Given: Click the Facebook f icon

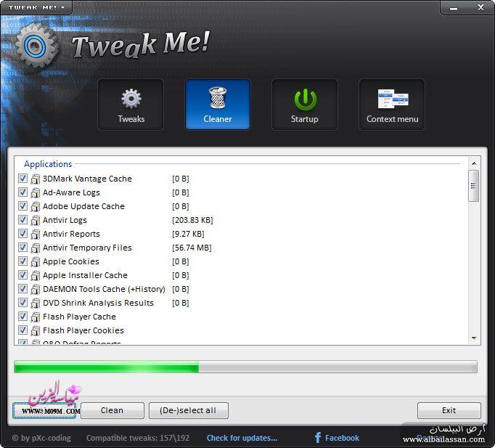Looking at the screenshot, I should tap(318, 438).
